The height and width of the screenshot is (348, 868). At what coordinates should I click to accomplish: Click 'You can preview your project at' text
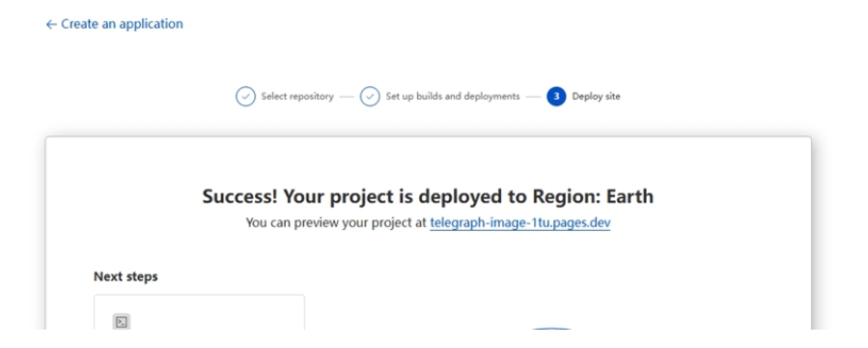(336, 222)
